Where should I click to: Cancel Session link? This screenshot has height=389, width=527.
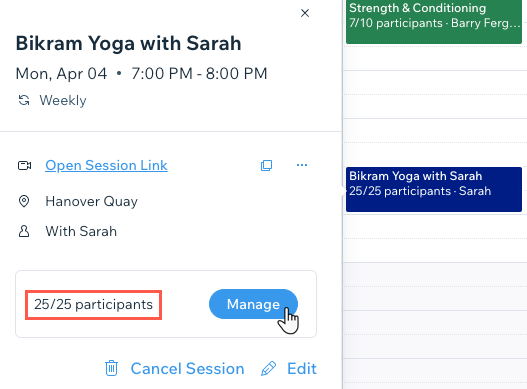[187, 368]
